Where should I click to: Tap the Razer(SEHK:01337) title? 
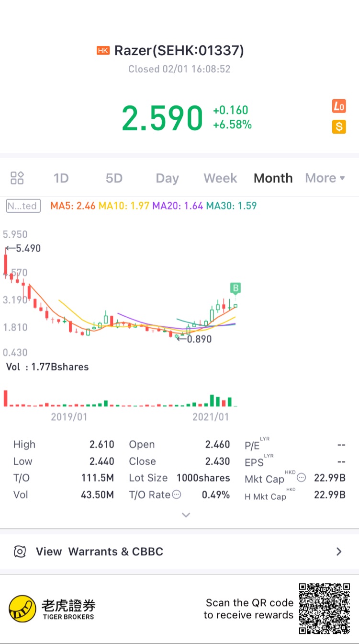coord(179,50)
